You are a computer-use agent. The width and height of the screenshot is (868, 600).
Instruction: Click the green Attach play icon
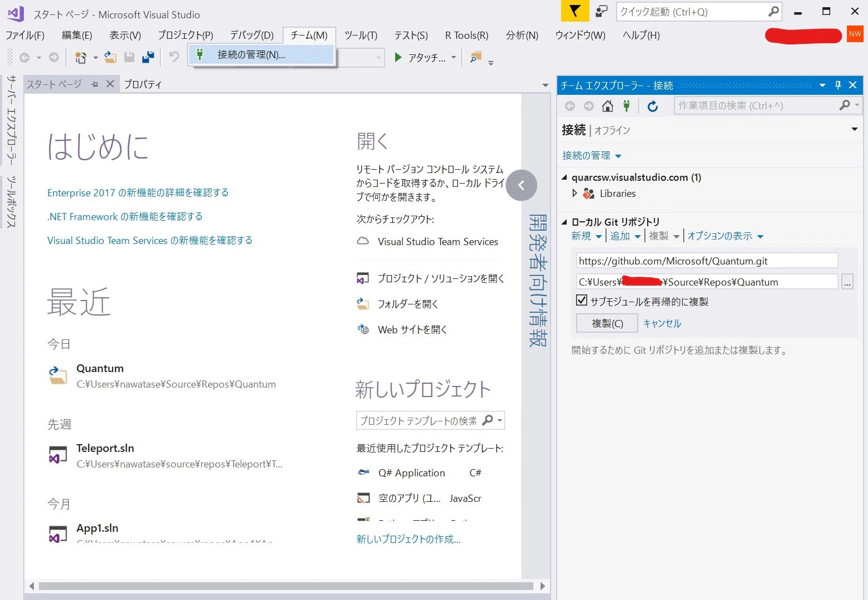(398, 57)
